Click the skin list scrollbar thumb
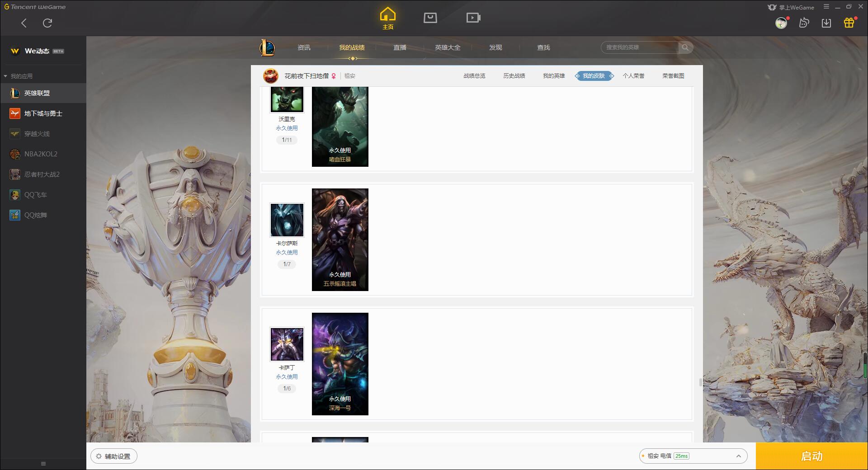Image resolution: width=868 pixels, height=470 pixels. click(x=701, y=382)
